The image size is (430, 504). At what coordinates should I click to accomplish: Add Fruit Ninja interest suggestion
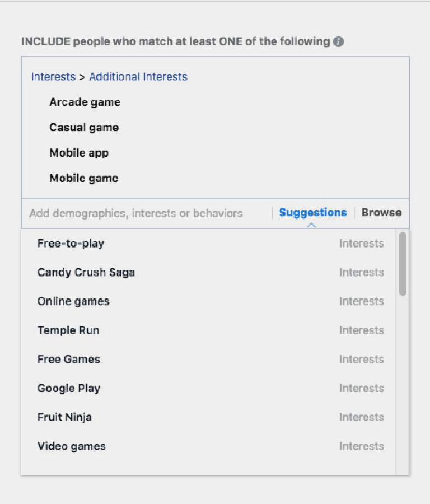pyautogui.click(x=64, y=417)
